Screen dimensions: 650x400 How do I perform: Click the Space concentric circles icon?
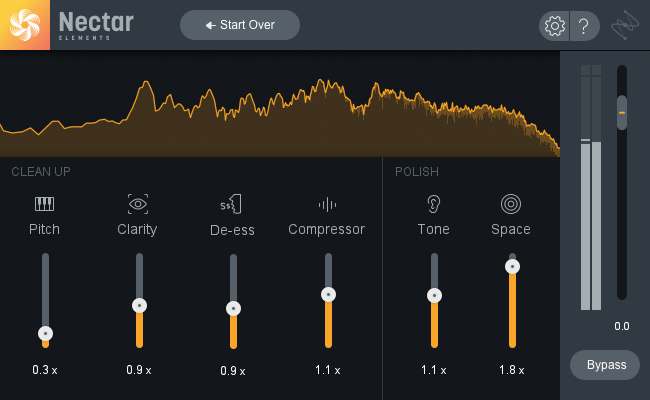tap(511, 204)
